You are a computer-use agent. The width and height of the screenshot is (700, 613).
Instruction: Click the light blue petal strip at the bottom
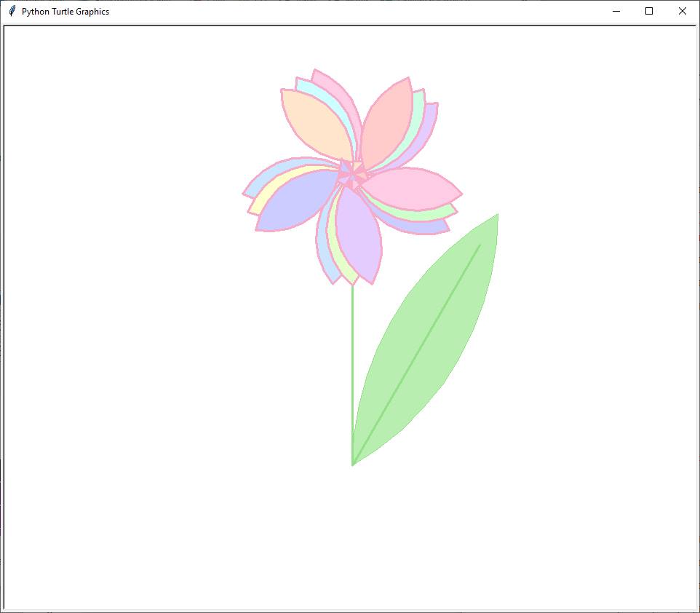(322, 255)
